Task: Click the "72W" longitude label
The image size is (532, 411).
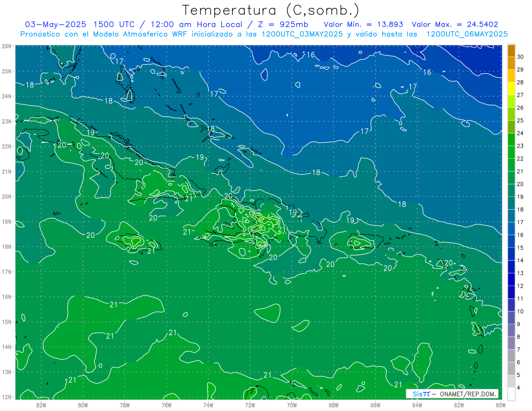Action: (x=250, y=405)
